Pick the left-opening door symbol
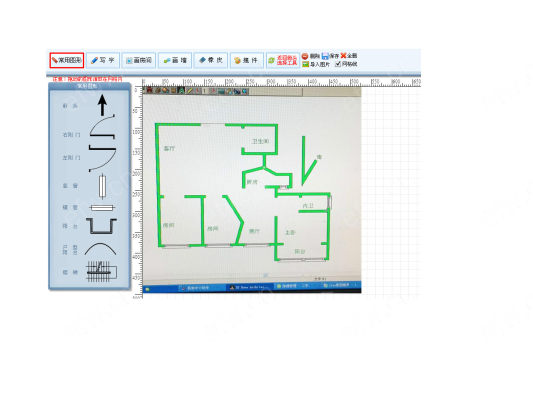 coord(102,158)
